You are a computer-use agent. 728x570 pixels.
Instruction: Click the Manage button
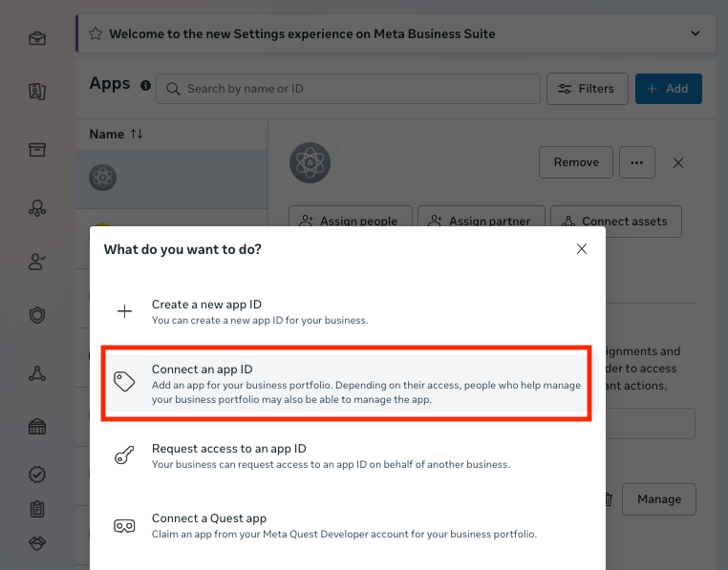tap(659, 499)
